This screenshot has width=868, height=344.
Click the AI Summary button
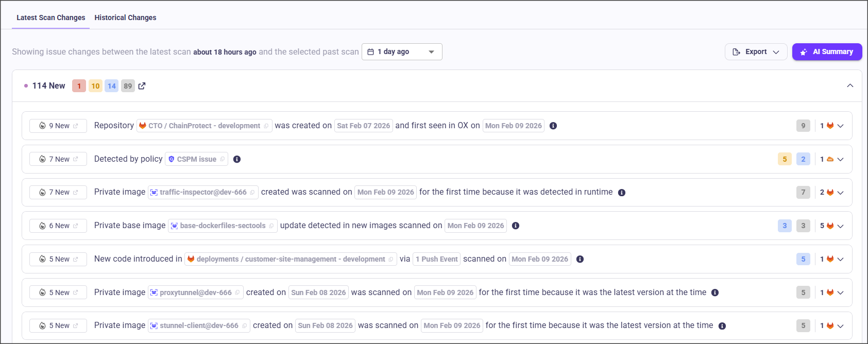(827, 52)
